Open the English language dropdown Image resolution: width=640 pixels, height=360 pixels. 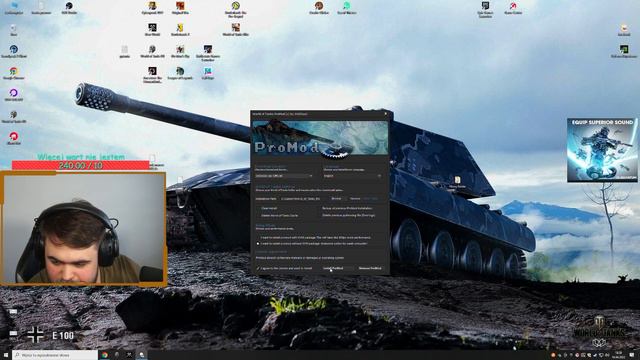coord(353,176)
